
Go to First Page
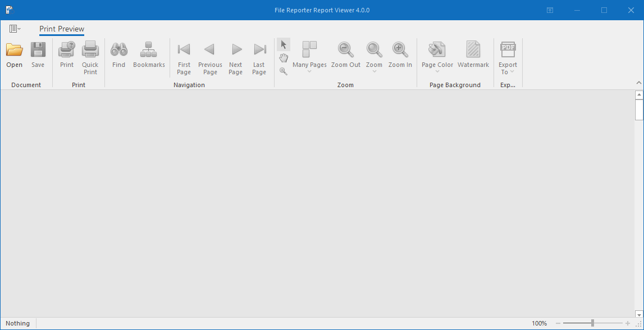184,57
